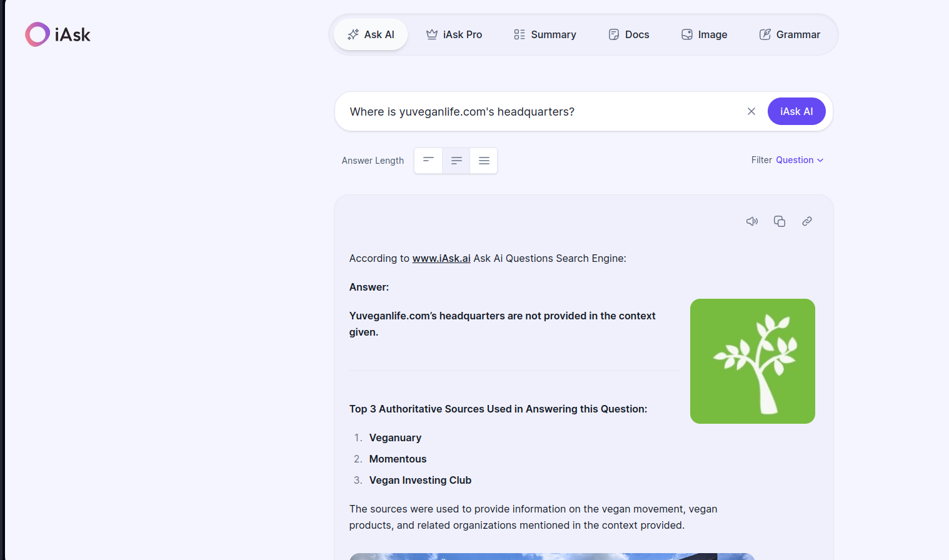Select medium answer length
Viewport: 949px width, 560px height.
coord(456,161)
